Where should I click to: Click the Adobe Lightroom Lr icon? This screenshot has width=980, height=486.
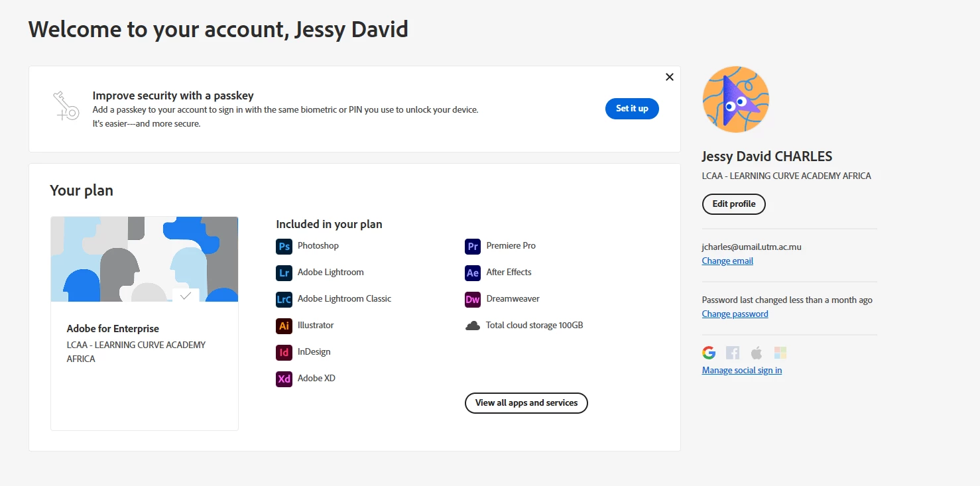[x=284, y=273]
